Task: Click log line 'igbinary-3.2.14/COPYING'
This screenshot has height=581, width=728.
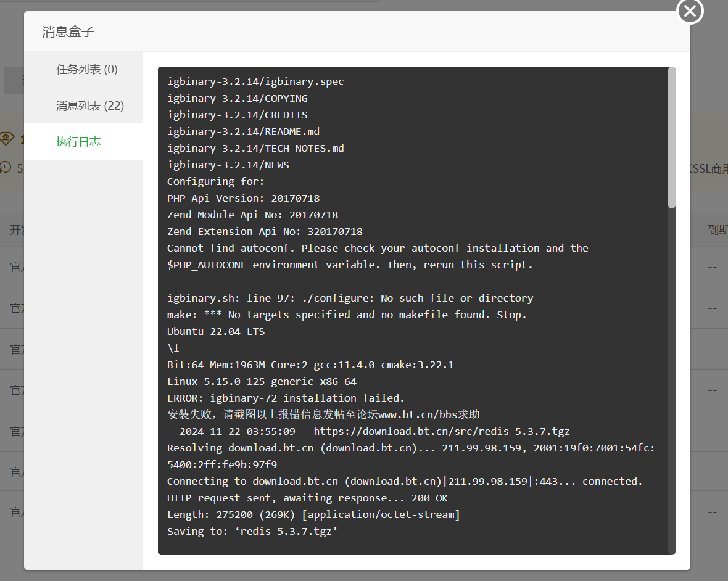Action: (238, 99)
